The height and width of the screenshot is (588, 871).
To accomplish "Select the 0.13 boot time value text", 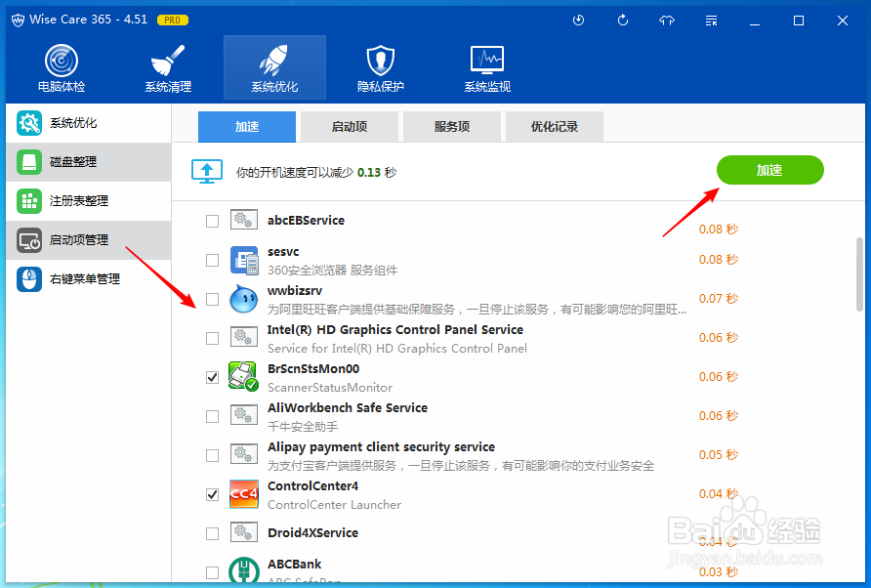I will 369,172.
